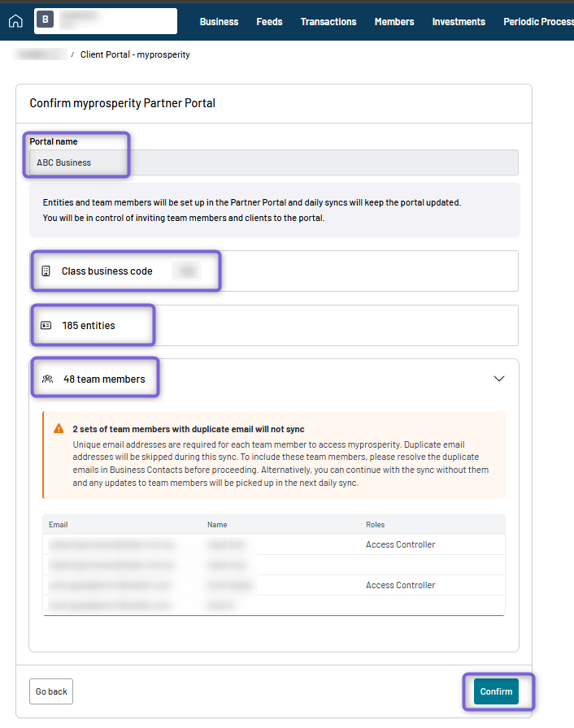Image resolution: width=574 pixels, height=728 pixels.
Task: Click the duplicate email warning heading
Action: coord(189,429)
